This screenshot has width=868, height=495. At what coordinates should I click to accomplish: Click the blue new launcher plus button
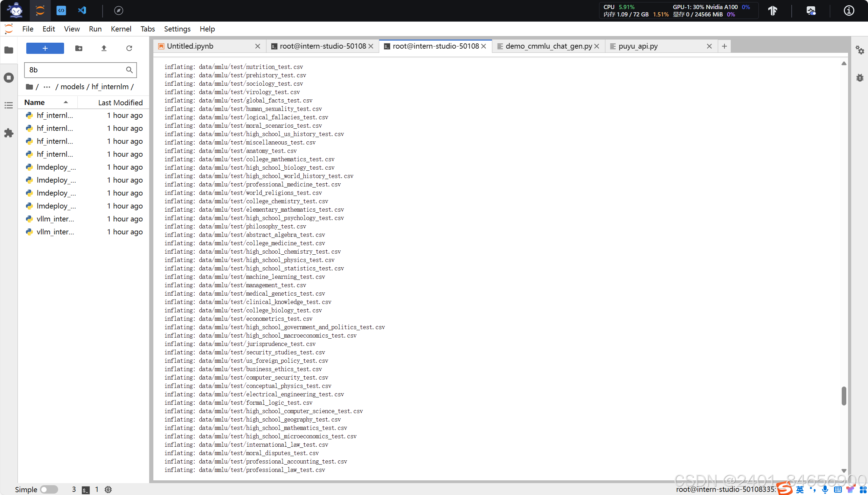click(x=45, y=48)
